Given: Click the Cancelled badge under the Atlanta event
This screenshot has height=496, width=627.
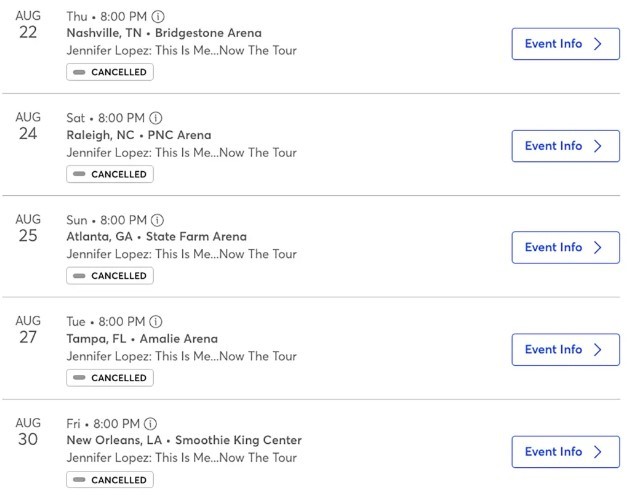Looking at the screenshot, I should pyautogui.click(x=110, y=276).
